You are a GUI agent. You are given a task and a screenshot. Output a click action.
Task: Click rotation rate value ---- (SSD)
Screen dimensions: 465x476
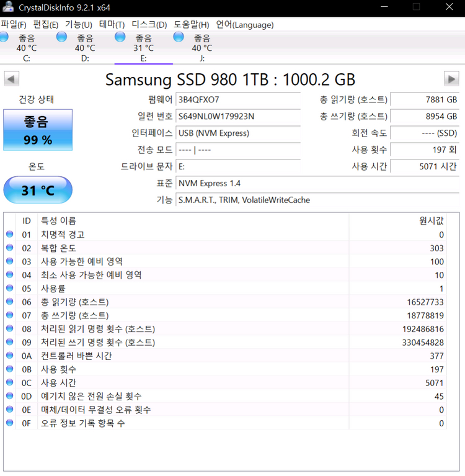(425, 133)
